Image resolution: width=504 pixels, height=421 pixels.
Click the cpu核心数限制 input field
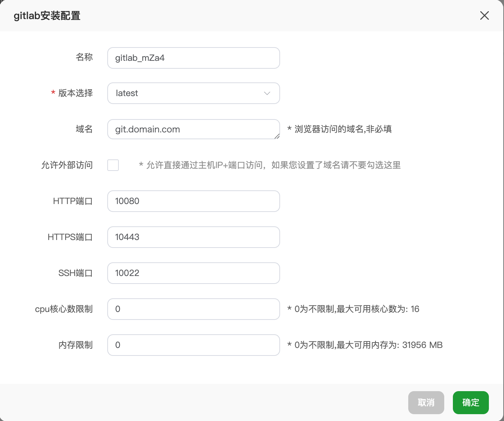pyautogui.click(x=193, y=309)
